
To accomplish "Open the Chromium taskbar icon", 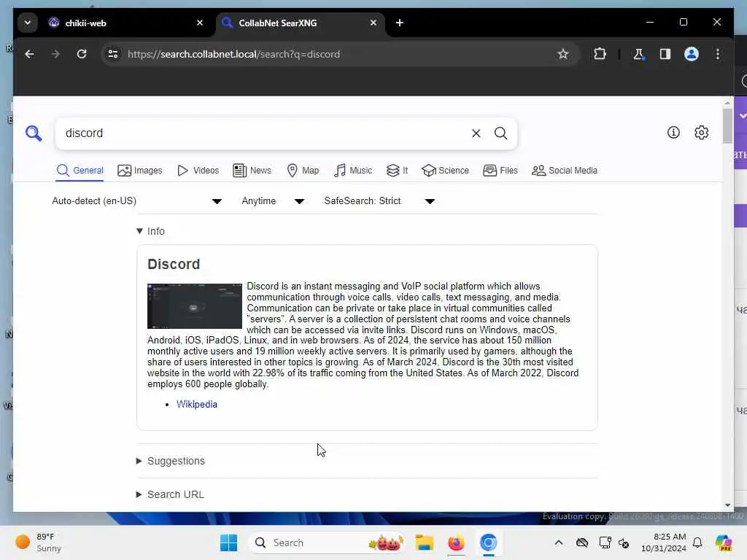I will 488,542.
